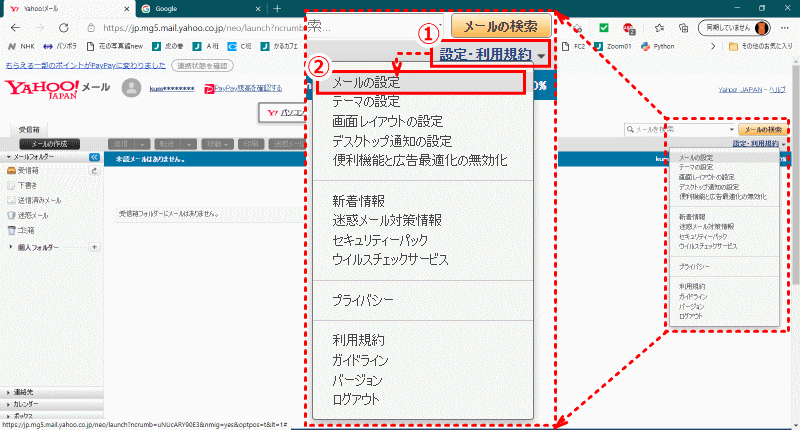Screen dimensions: 800x430
Task: Open the C班 bookmark
Action: [x=239, y=46]
